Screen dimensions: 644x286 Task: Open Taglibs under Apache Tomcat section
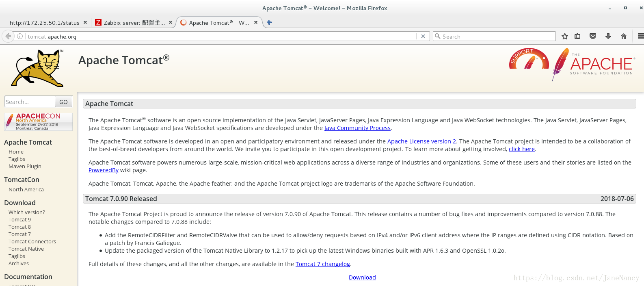[17, 159]
